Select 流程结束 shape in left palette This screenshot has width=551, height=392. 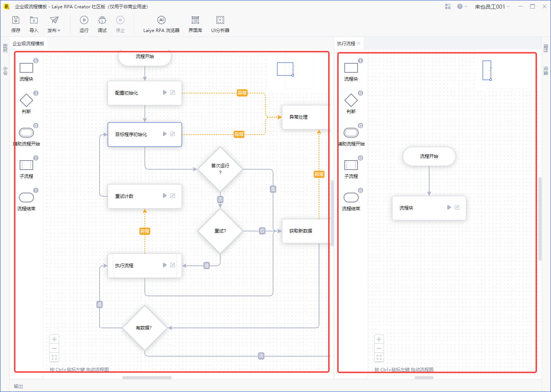pyautogui.click(x=26, y=198)
